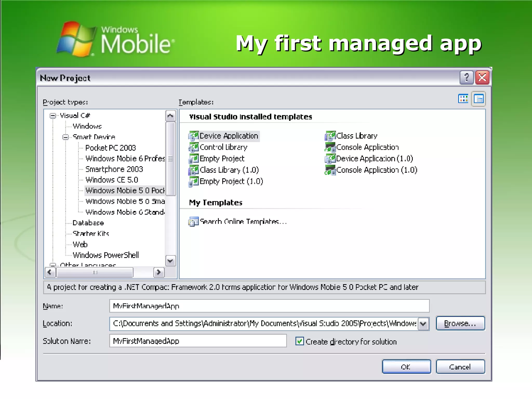Select Web project type
532x399 pixels.
[x=80, y=244]
